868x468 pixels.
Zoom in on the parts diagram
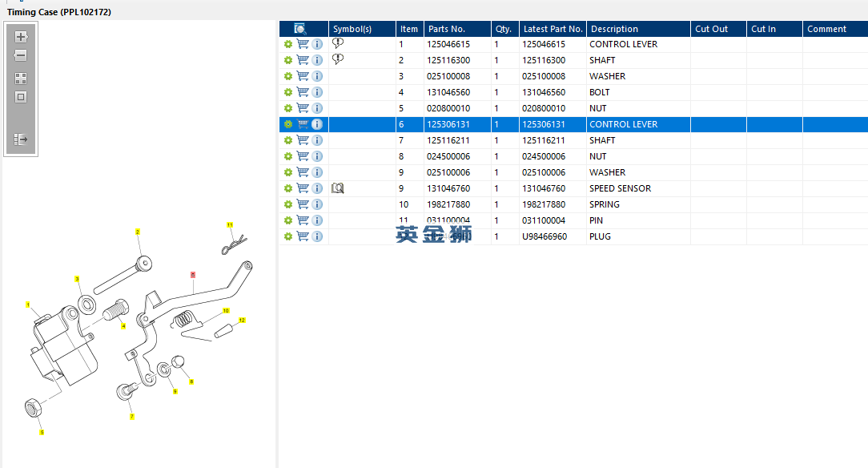(21, 37)
